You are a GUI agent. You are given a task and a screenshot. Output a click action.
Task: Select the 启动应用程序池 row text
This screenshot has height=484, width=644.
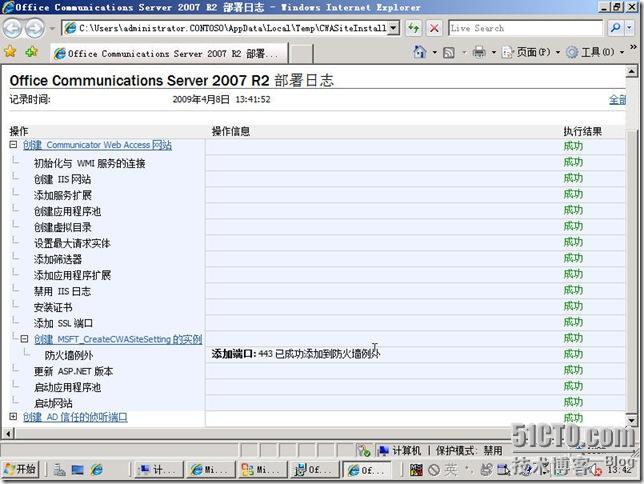click(67, 387)
